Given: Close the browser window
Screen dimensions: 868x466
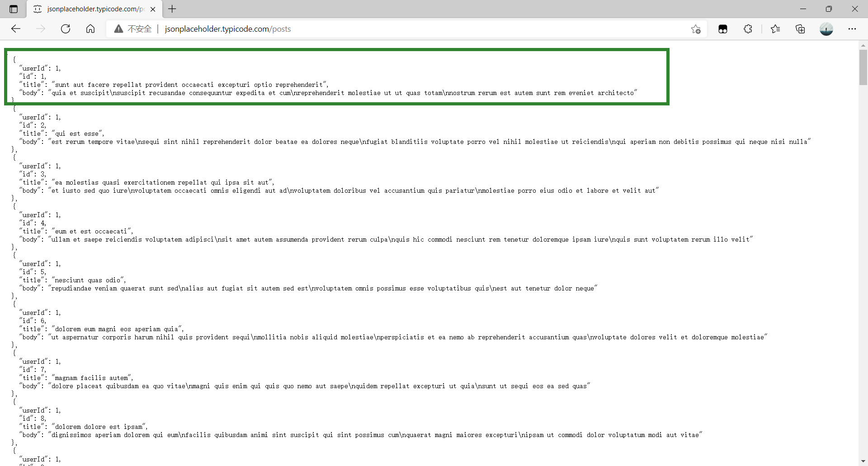Looking at the screenshot, I should [855, 9].
